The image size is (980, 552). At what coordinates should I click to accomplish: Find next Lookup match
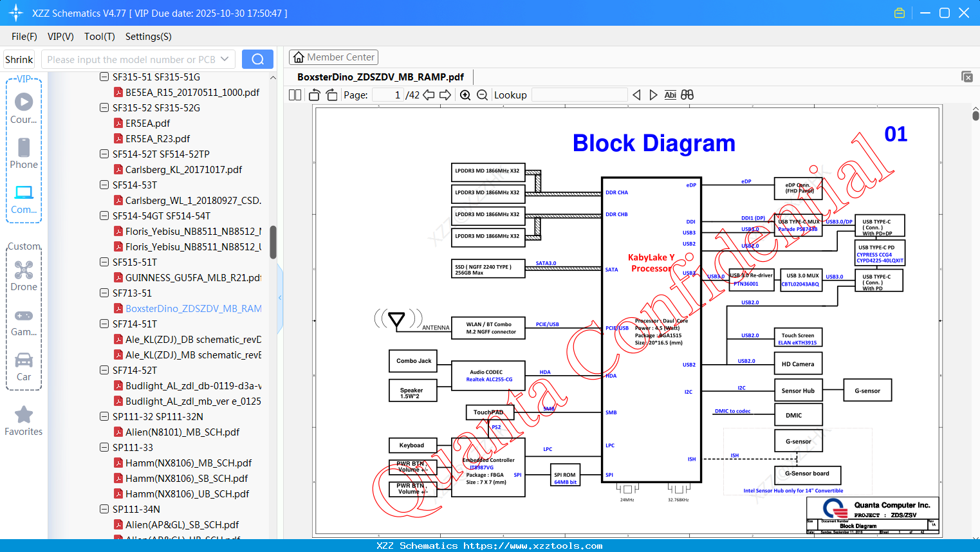(x=653, y=95)
